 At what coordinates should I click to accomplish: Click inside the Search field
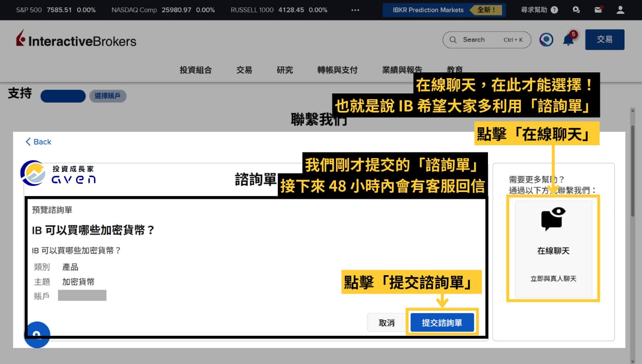click(x=486, y=40)
